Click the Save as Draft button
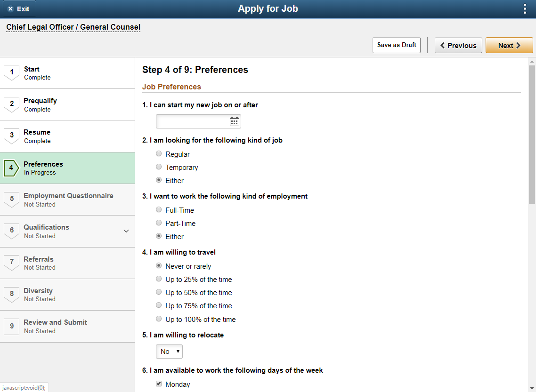536x392 pixels. [x=397, y=45]
